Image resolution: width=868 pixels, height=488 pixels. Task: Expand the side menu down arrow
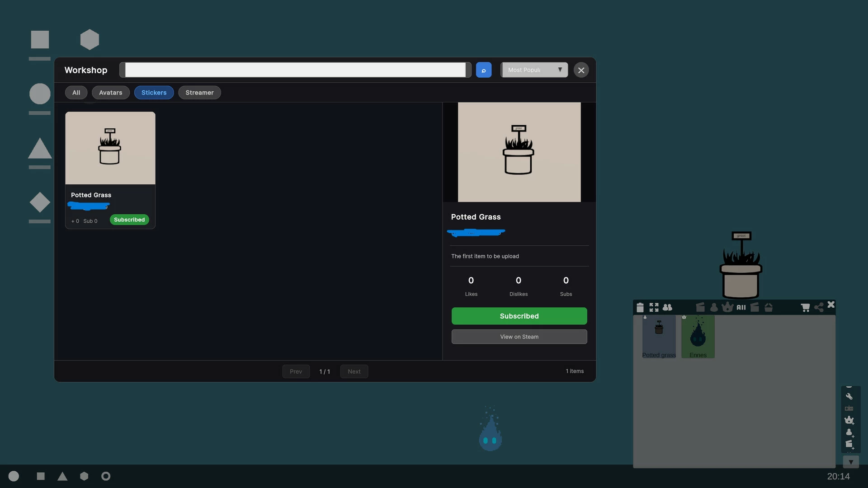coord(851,462)
